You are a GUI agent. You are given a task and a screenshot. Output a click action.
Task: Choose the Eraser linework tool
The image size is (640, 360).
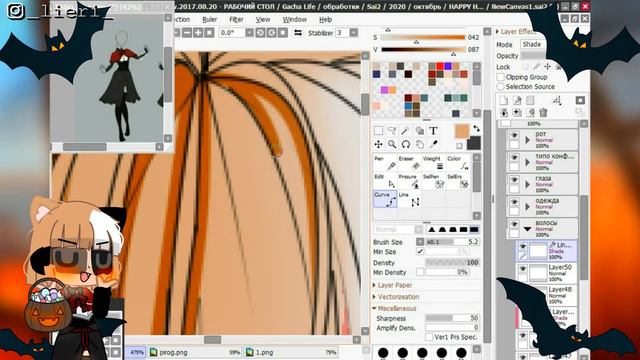coord(409,163)
